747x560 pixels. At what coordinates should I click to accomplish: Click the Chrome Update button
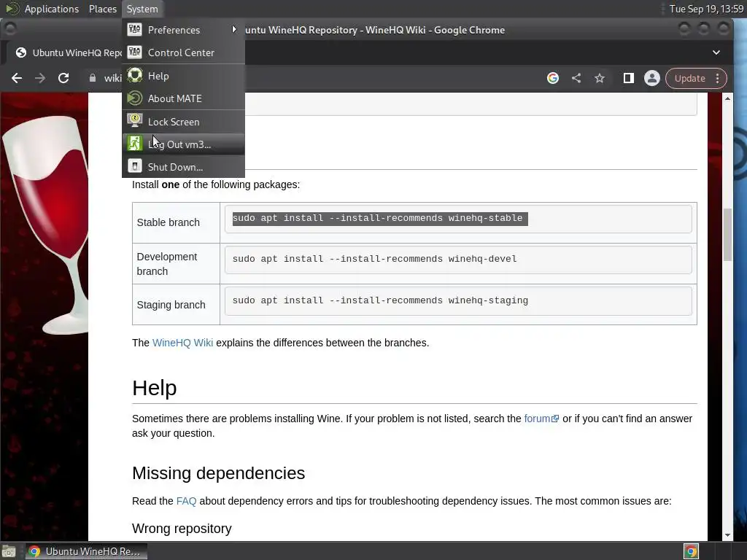click(x=690, y=78)
